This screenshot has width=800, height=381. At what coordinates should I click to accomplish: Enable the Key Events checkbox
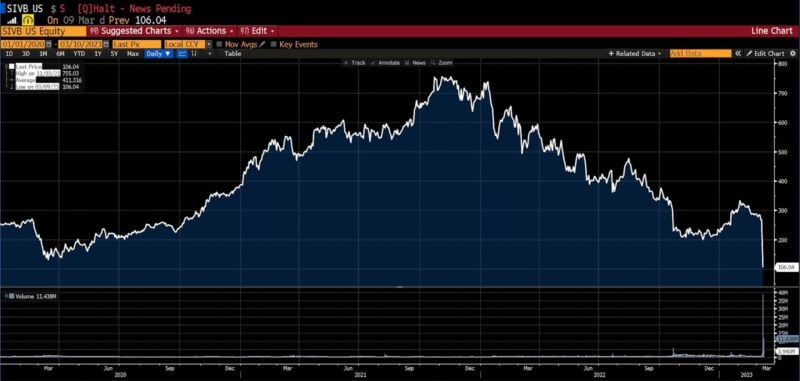coord(274,44)
